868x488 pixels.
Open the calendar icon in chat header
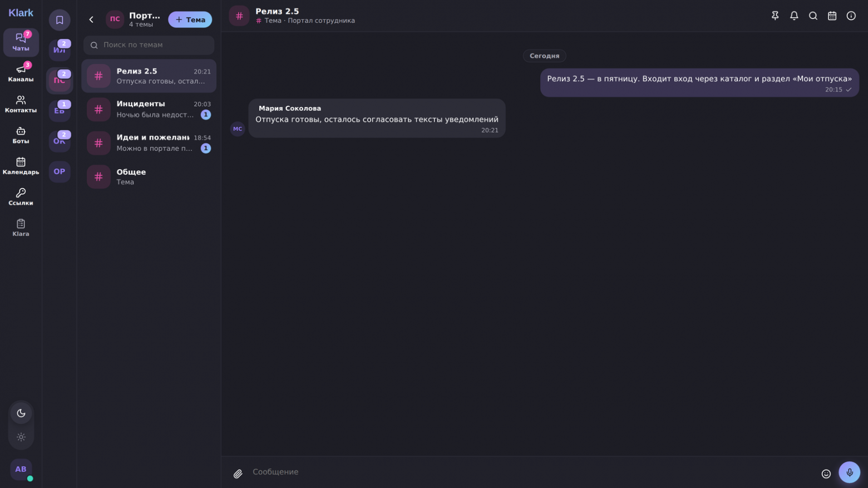[x=832, y=16]
